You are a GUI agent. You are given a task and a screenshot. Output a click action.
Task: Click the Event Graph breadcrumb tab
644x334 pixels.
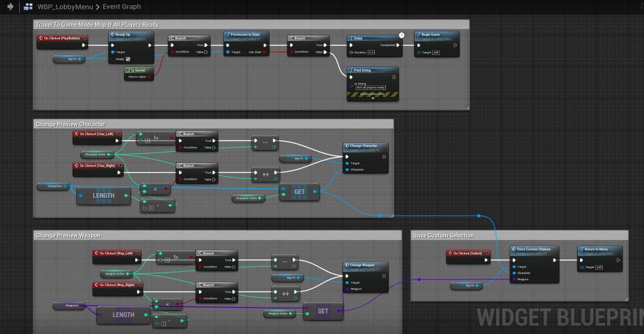click(x=122, y=7)
